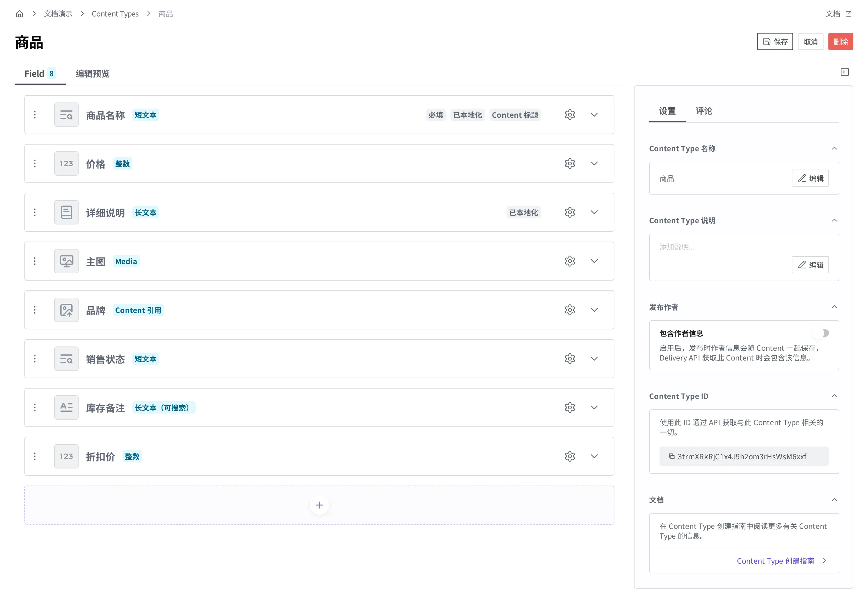The image size is (868, 610).
Task: Click drag handle dots of 库存备注 row
Action: [x=35, y=407]
